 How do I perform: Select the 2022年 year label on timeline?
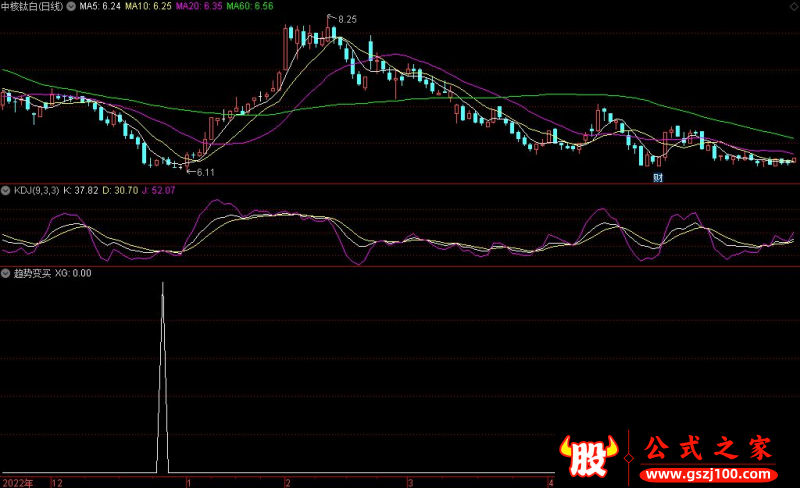point(17,481)
